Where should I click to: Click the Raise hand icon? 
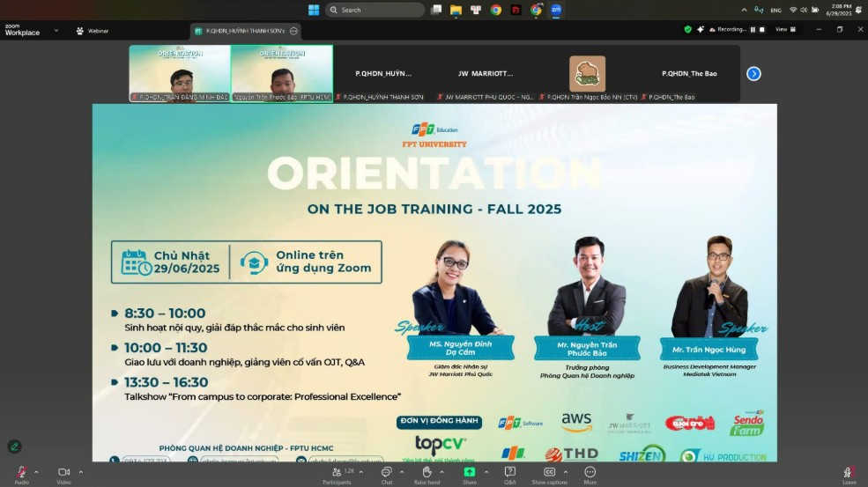(x=427, y=475)
